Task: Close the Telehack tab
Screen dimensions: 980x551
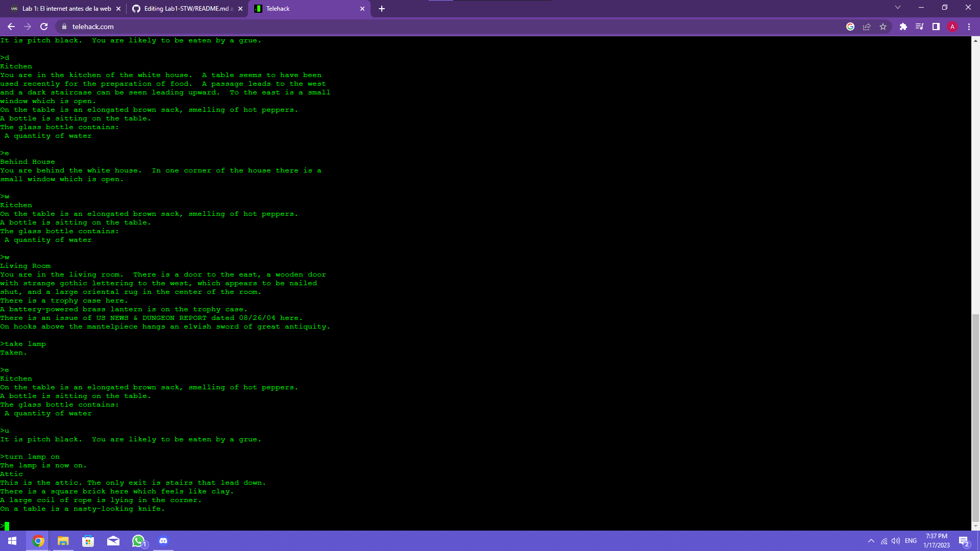Action: click(x=362, y=9)
